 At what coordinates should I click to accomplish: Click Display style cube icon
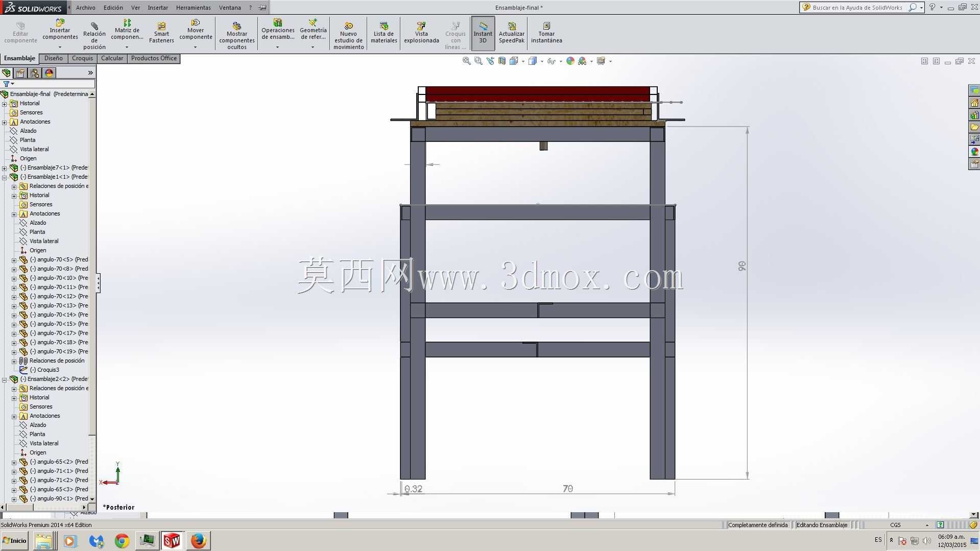point(533,61)
